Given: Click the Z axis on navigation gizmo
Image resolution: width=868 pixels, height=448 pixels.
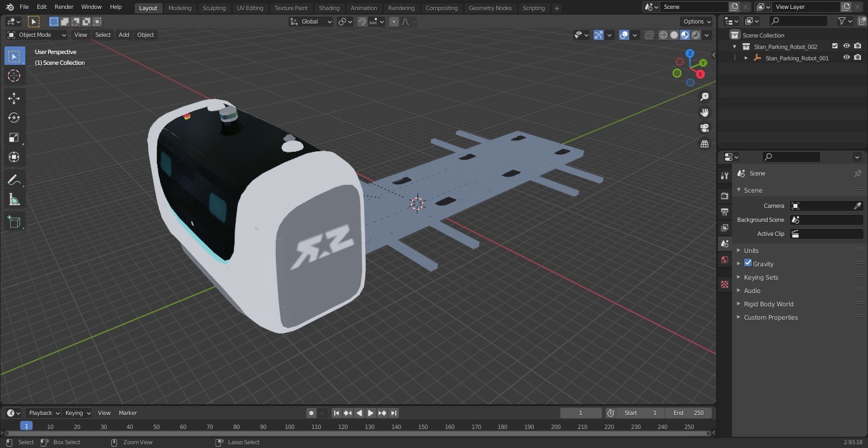Looking at the screenshot, I should 690,53.
